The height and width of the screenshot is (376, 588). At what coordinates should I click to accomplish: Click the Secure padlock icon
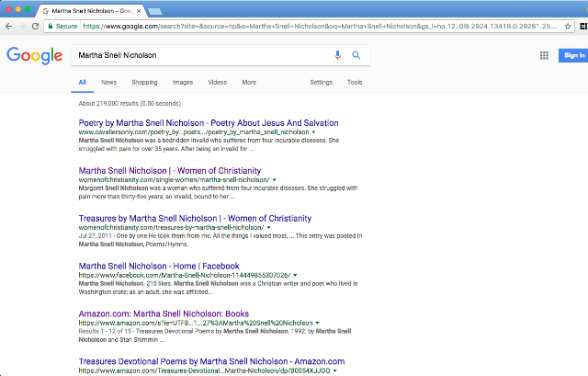click(x=51, y=27)
